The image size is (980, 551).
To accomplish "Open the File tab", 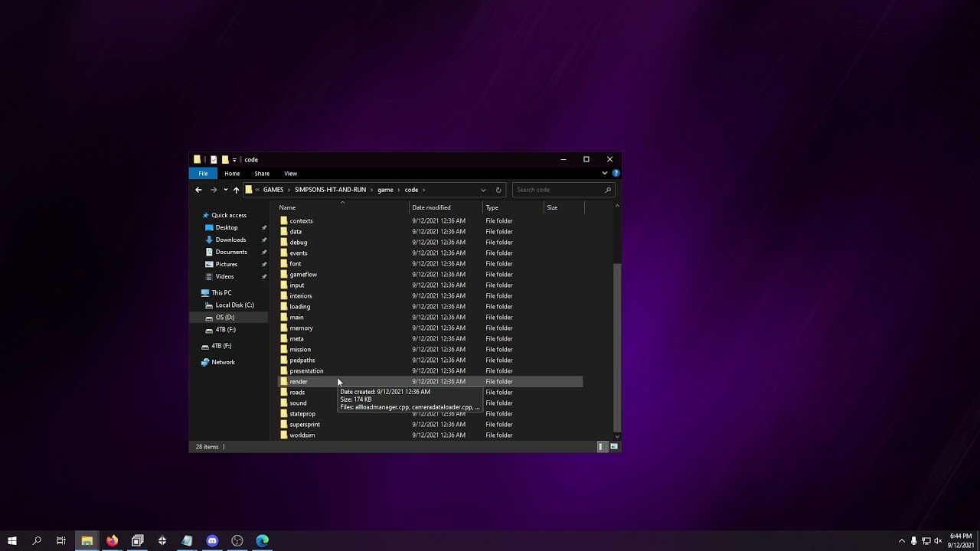I will pos(203,174).
